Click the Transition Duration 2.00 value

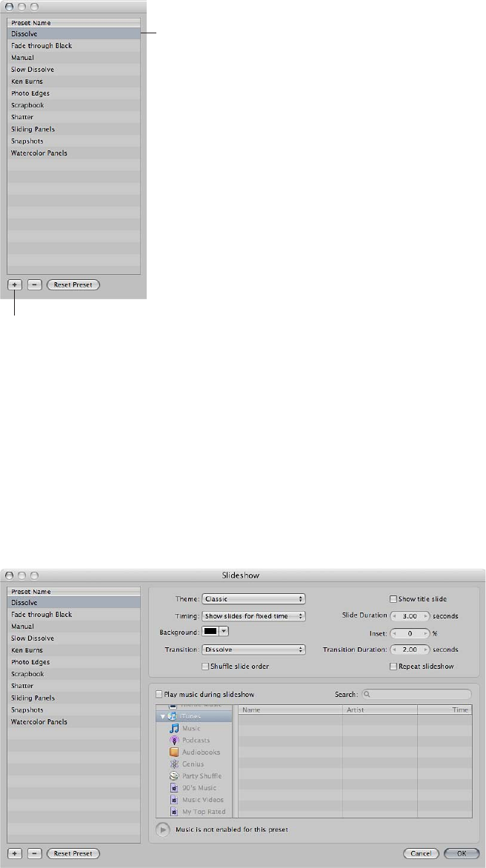click(x=410, y=650)
